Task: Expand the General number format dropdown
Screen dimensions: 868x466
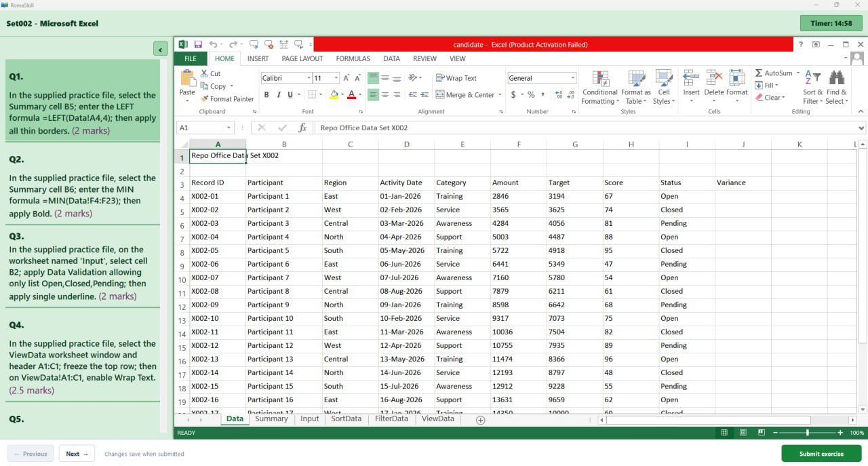Action: click(572, 78)
